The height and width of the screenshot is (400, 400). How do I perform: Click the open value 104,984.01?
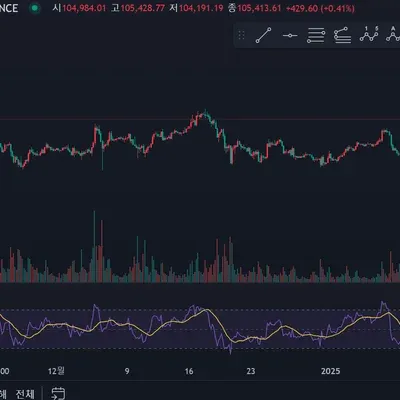[84, 8]
